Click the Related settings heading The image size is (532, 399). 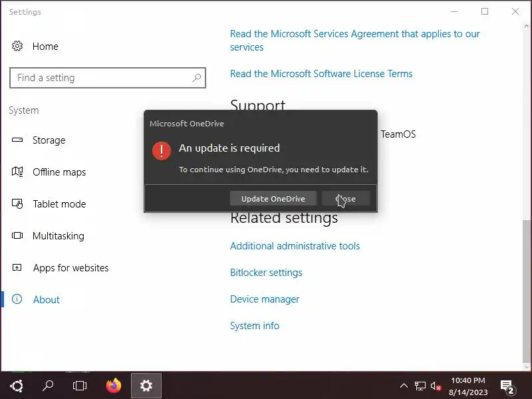click(284, 217)
